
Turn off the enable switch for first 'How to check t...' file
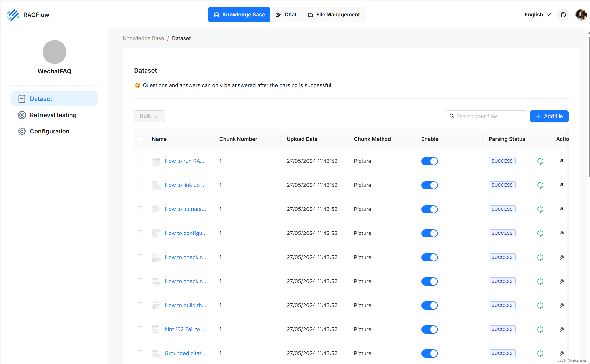(429, 257)
